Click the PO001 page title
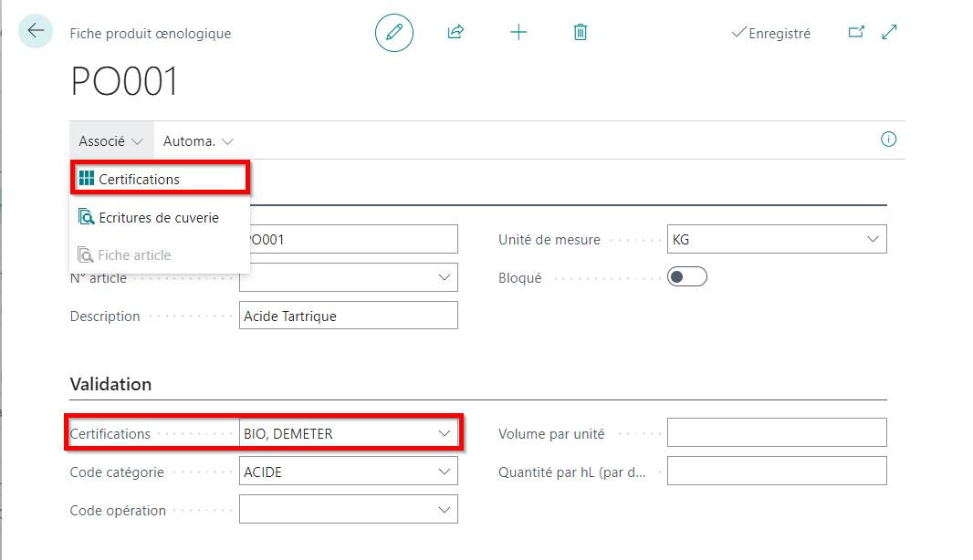973x560 pixels. coord(124,81)
